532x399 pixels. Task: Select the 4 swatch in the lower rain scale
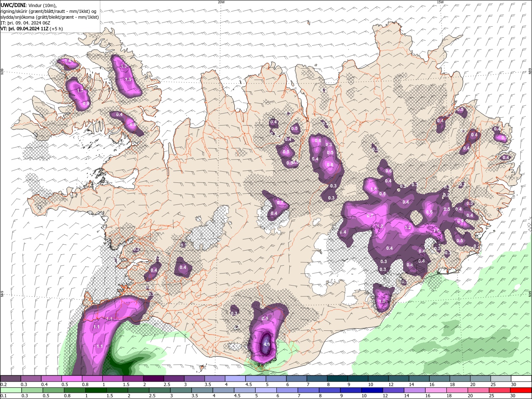pyautogui.click(x=224, y=390)
